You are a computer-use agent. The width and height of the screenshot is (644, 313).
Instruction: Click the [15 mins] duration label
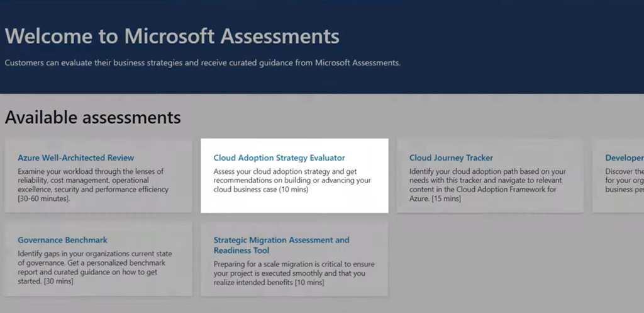click(x=445, y=198)
